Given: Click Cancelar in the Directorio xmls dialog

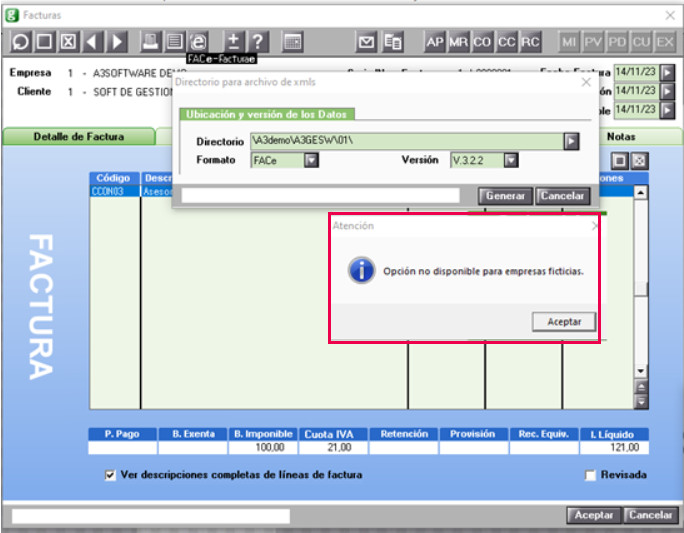Looking at the screenshot, I should tap(563, 196).
